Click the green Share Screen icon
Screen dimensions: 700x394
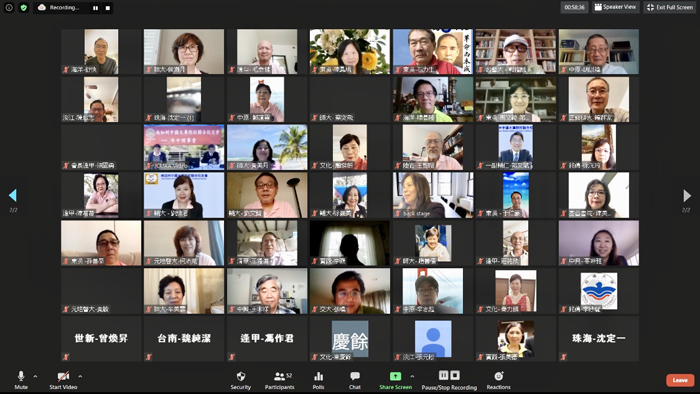396,377
